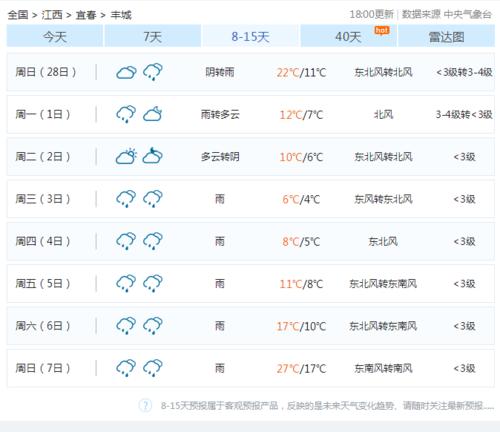Click the 12℃/7℃ temperature

point(301,115)
